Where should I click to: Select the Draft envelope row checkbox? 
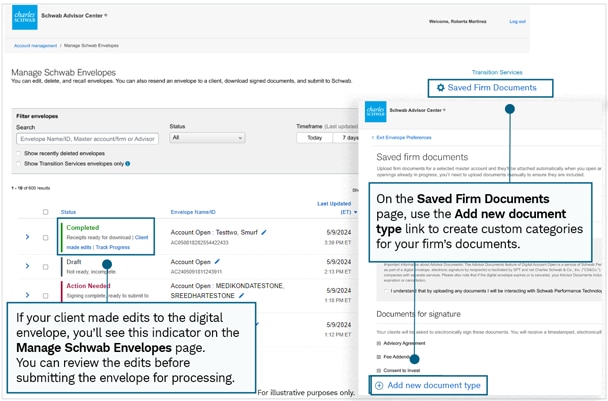tap(45, 267)
